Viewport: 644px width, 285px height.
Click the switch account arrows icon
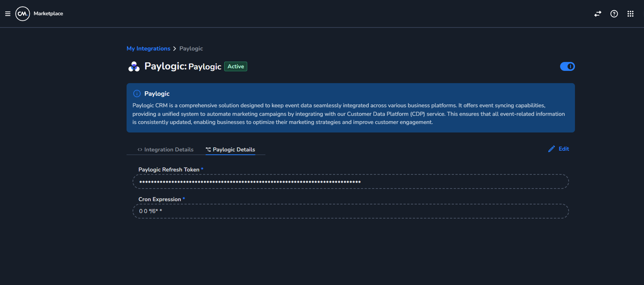[598, 14]
